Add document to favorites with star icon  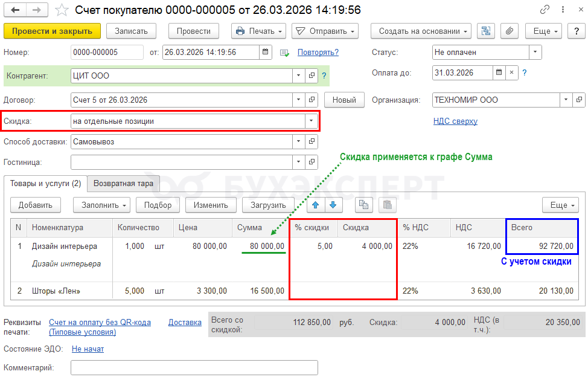[x=62, y=10]
